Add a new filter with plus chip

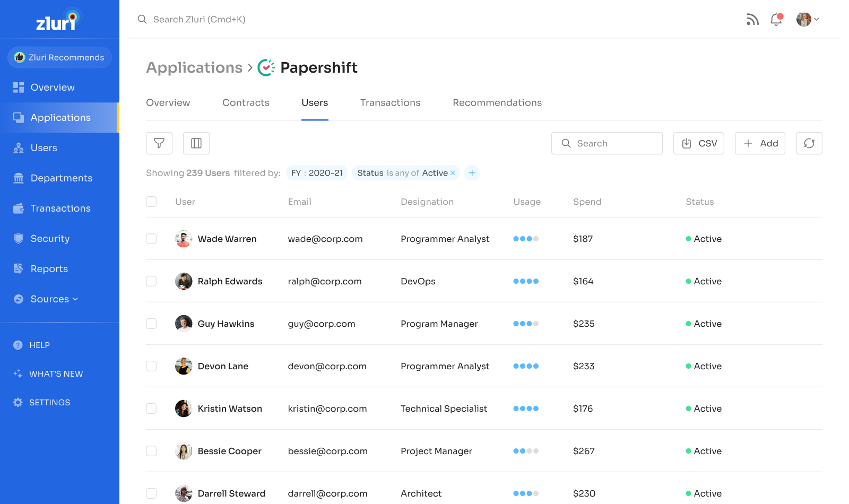[472, 173]
